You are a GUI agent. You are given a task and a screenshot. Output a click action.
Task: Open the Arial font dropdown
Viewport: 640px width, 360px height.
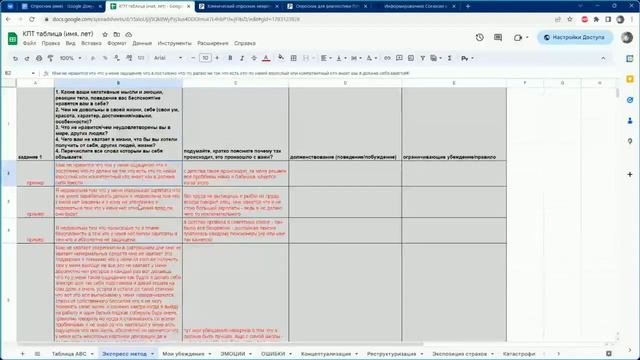(168, 58)
